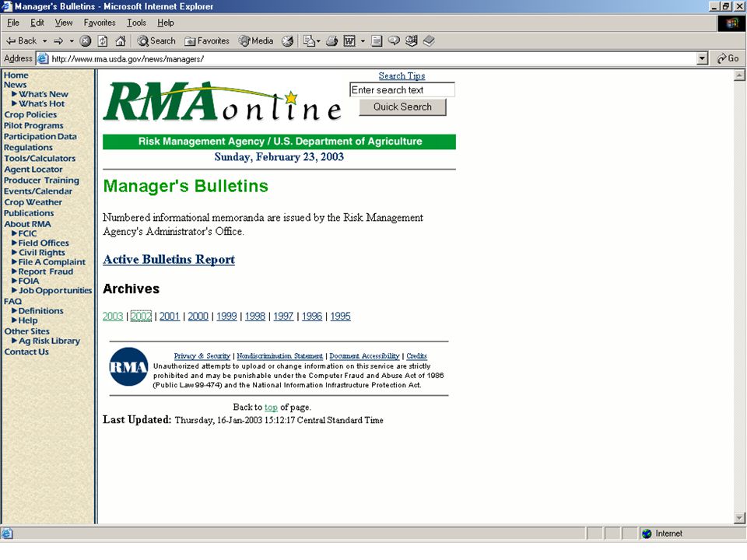Open Nondiscrimination Statement footer link

pos(279,355)
